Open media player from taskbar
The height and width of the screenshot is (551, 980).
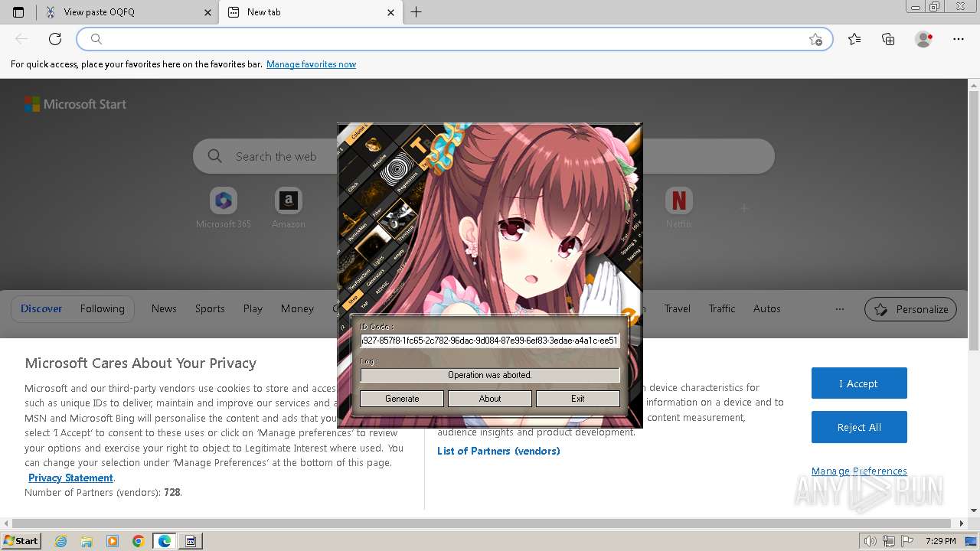coord(113,541)
